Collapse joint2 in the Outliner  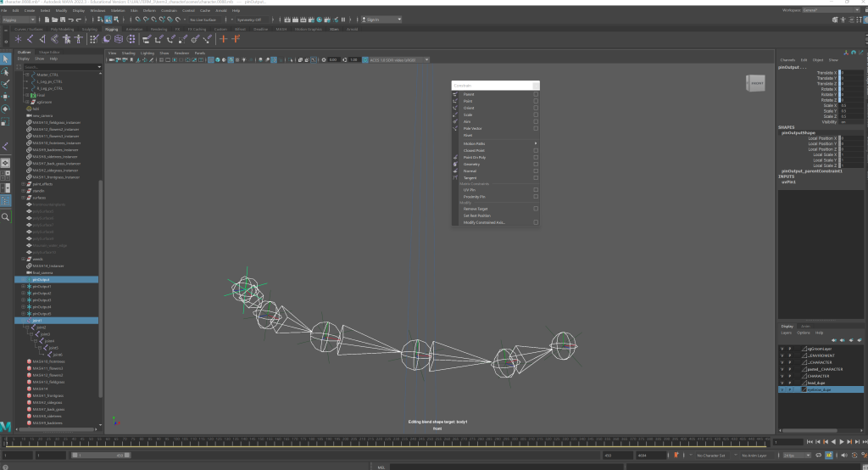[x=27, y=327]
